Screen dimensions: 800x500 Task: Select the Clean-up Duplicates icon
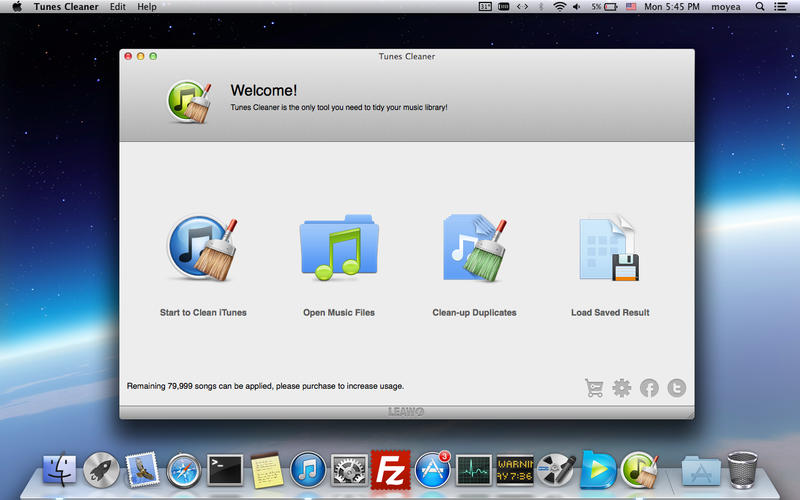474,249
